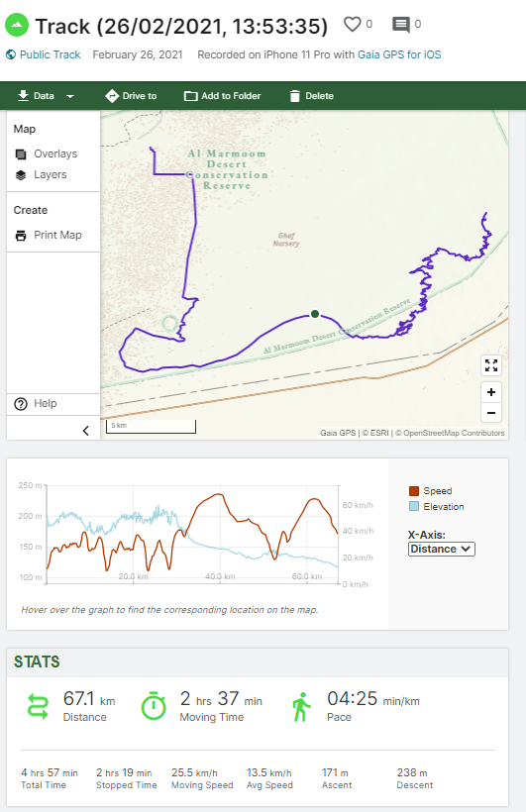This screenshot has height=812, width=526.
Task: Choose Add to Folder
Action: coord(222,96)
